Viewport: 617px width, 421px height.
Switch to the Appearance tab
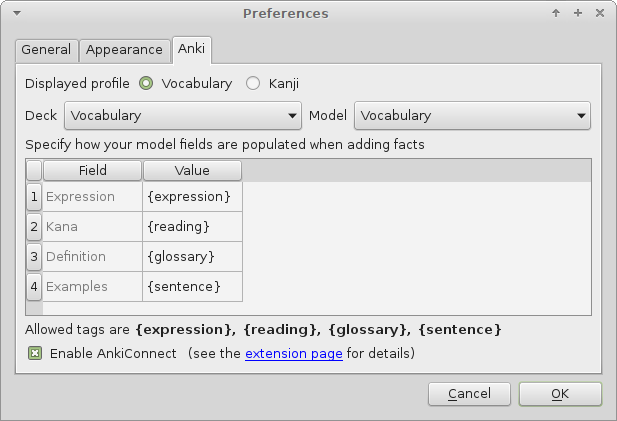[x=124, y=50]
